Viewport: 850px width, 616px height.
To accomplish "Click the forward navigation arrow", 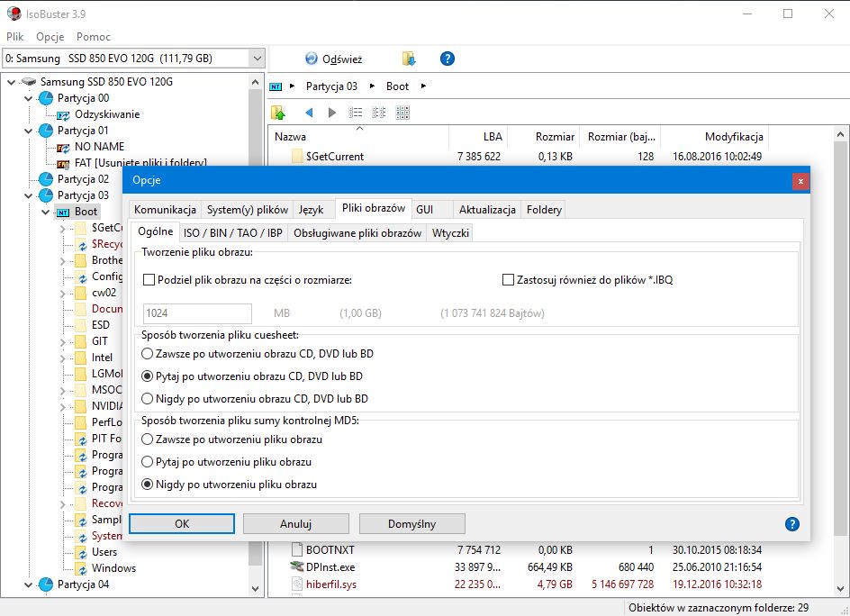I will pyautogui.click(x=332, y=113).
